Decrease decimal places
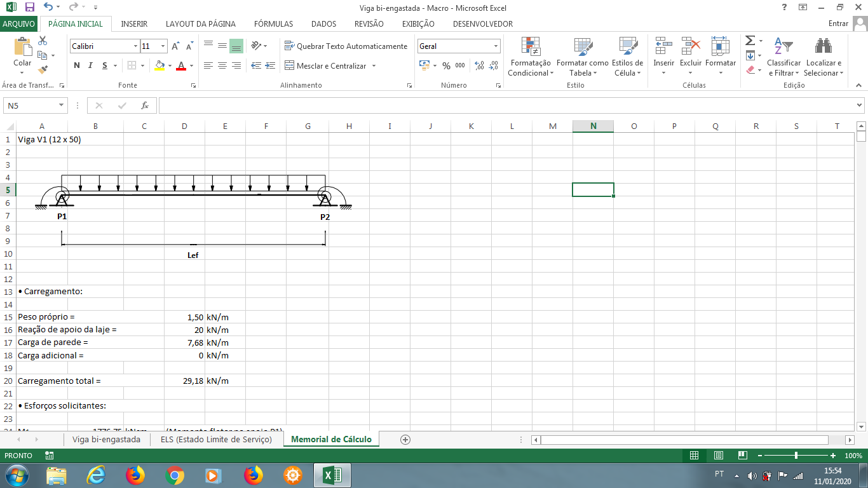Image resolution: width=868 pixels, height=488 pixels. pyautogui.click(x=493, y=65)
